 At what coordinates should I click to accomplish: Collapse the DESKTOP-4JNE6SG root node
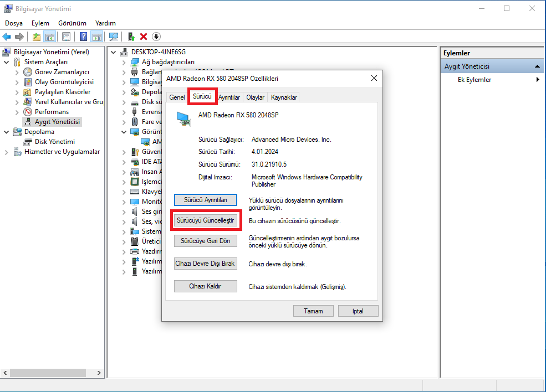(x=113, y=52)
